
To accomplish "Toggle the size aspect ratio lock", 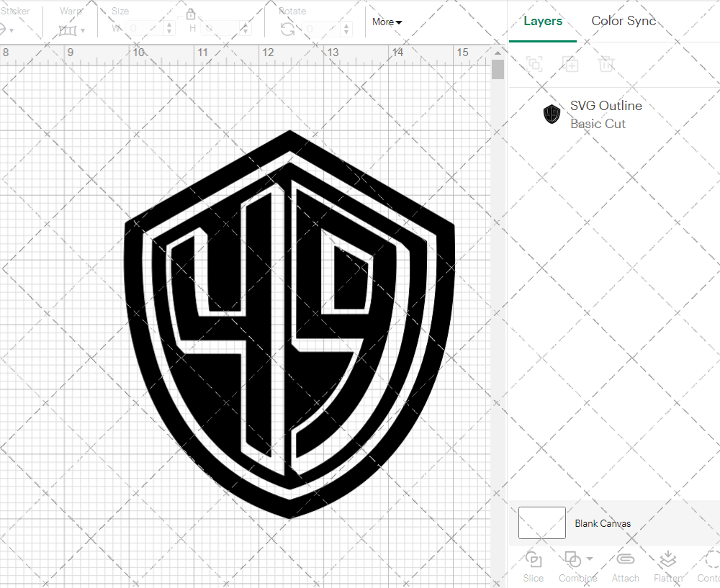I will tap(191, 14).
